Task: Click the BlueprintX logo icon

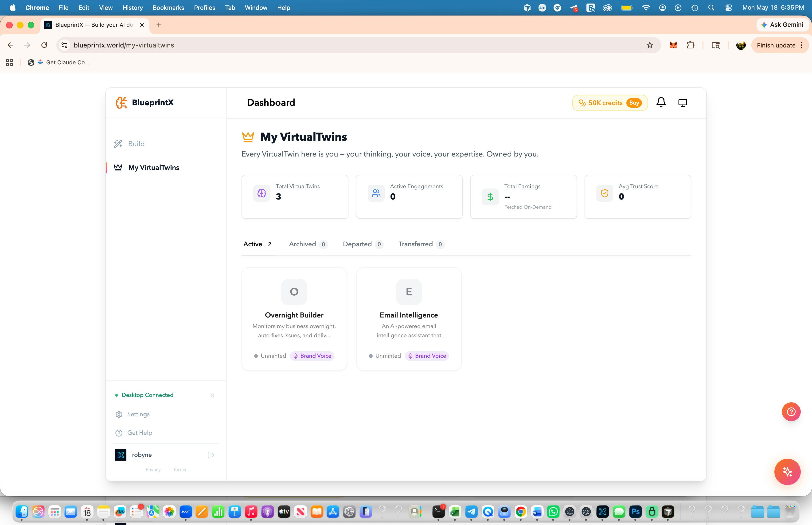Action: [x=121, y=103]
